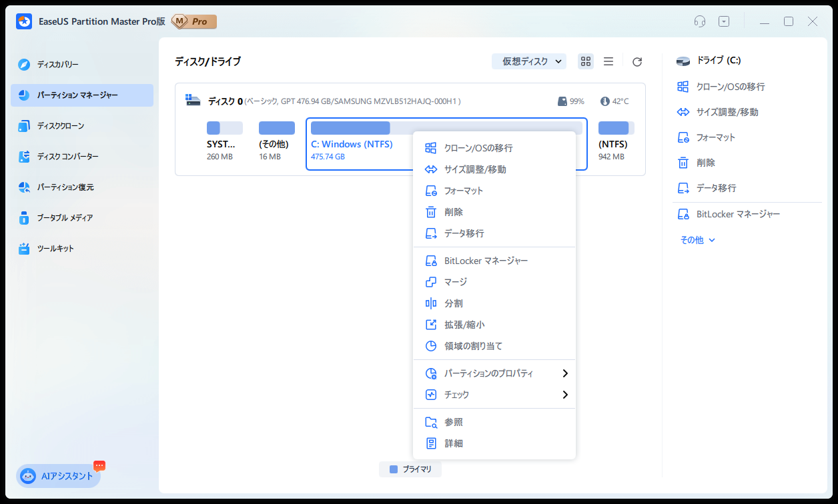Expand パーティションのプロパティ submenu
The height and width of the screenshot is (504, 838).
tap(494, 373)
